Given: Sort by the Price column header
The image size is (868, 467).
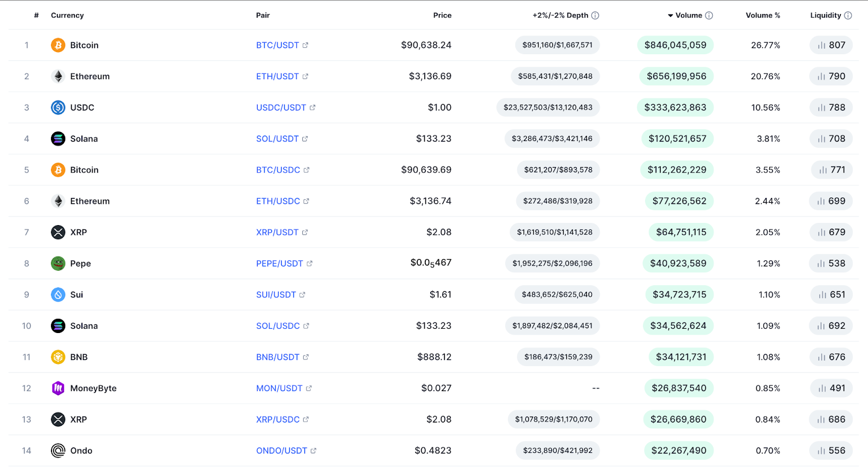Looking at the screenshot, I should (442, 15).
